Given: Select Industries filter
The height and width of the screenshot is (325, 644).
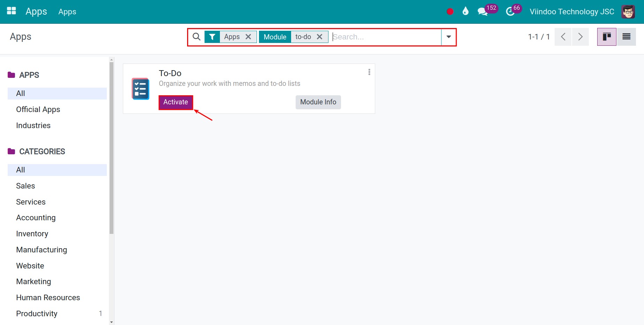Looking at the screenshot, I should tap(57, 125).
